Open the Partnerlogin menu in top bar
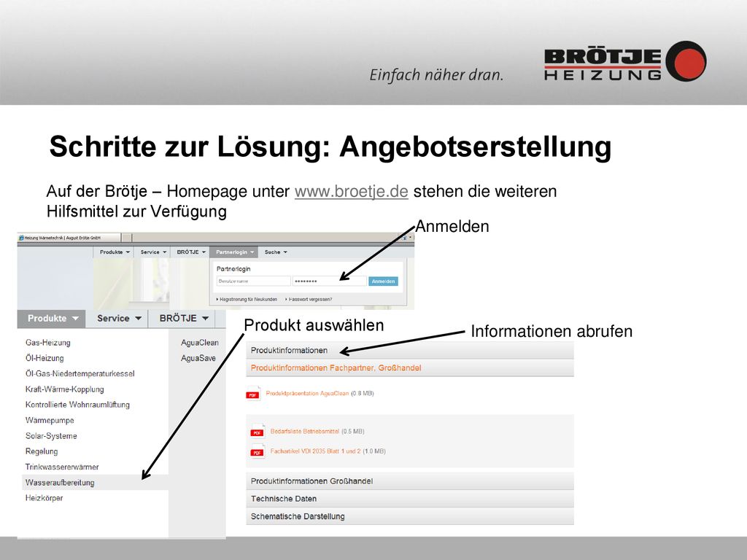The image size is (747, 560). click(x=233, y=252)
